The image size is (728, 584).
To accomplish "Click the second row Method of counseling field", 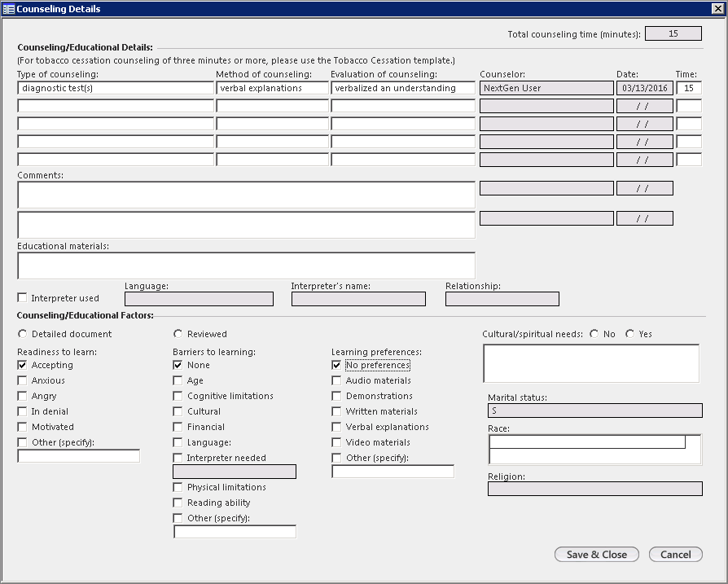I will pos(272,106).
